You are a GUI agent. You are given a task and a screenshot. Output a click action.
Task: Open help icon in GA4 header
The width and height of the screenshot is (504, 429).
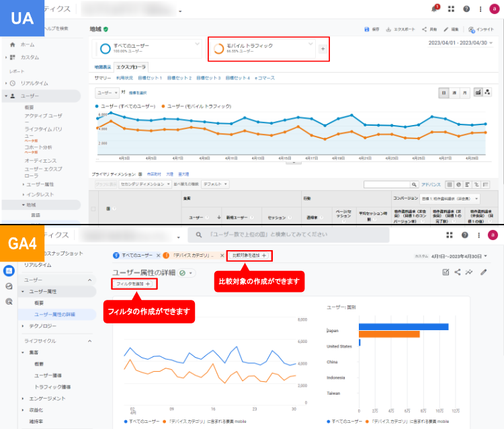(464, 235)
